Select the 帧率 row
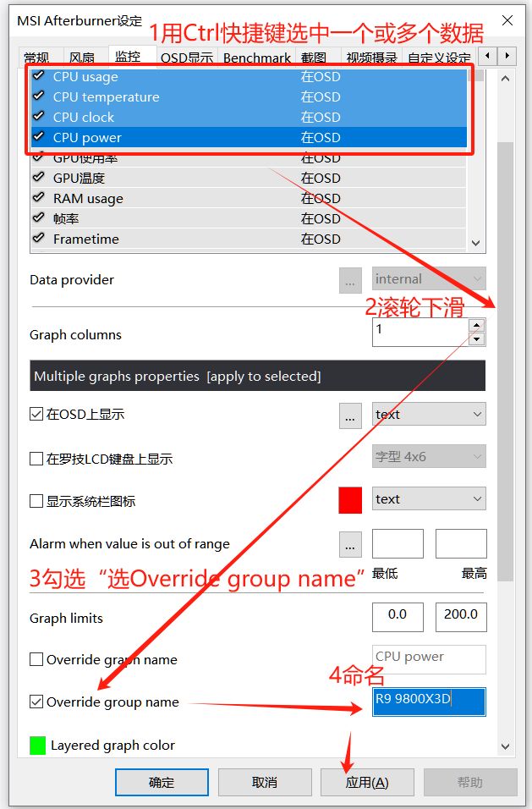Screen dimensions: 532x809 pos(249,218)
